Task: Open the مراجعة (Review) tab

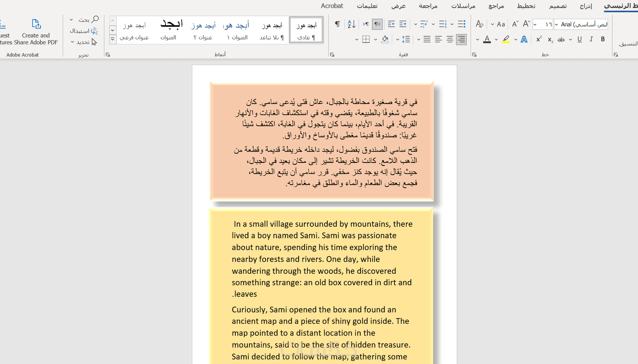Action: tap(428, 6)
